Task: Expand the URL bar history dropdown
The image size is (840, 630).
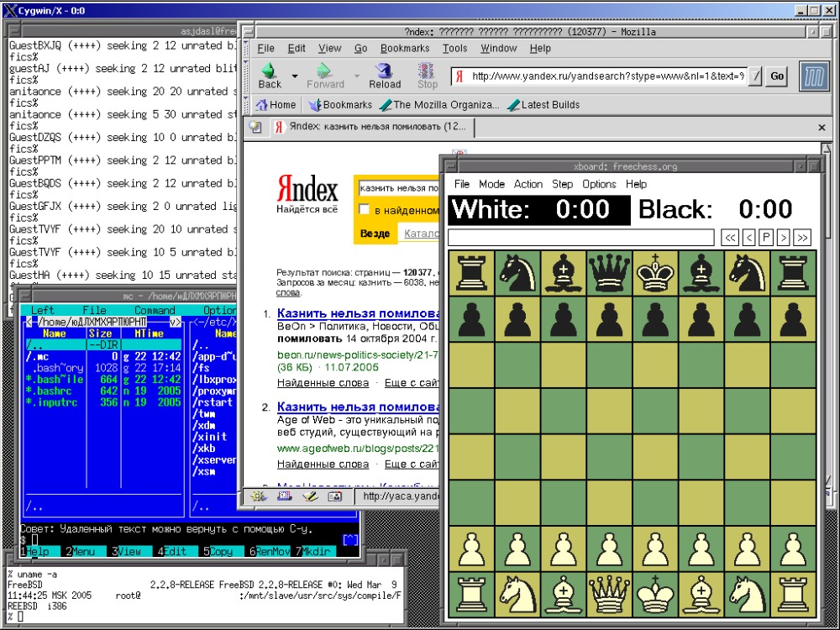Action: (754, 76)
